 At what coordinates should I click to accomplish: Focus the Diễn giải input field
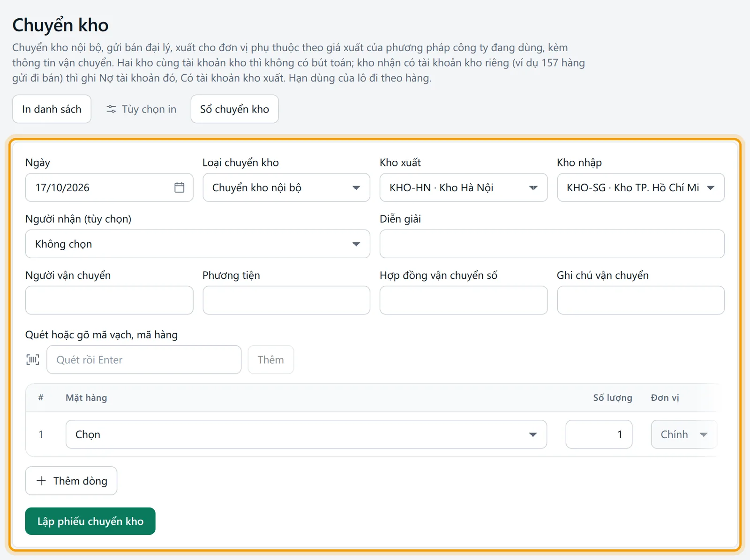tap(552, 244)
